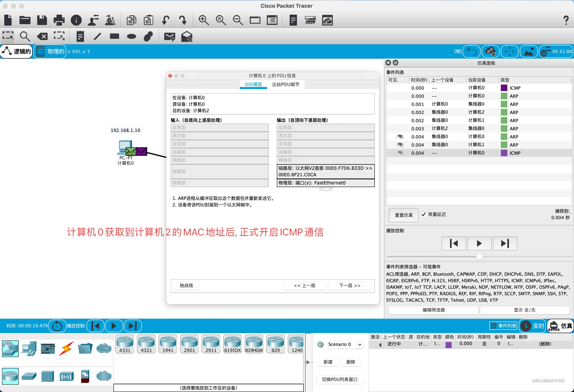Screen dimensions: 574x392
Task: Zoom in on the workspace
Action: [x=204, y=20]
